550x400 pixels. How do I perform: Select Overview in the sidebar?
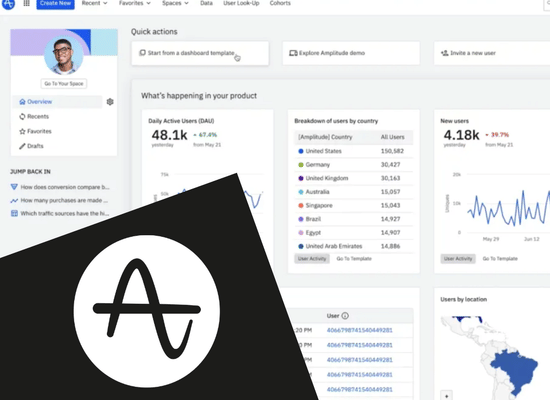[57, 102]
